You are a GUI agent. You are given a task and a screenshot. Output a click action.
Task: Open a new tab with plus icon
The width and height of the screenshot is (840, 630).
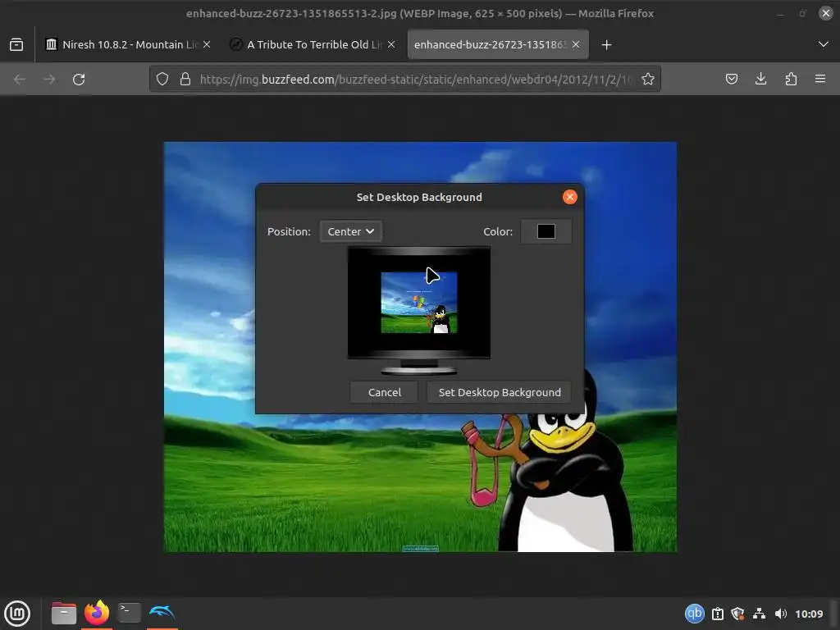coord(606,45)
